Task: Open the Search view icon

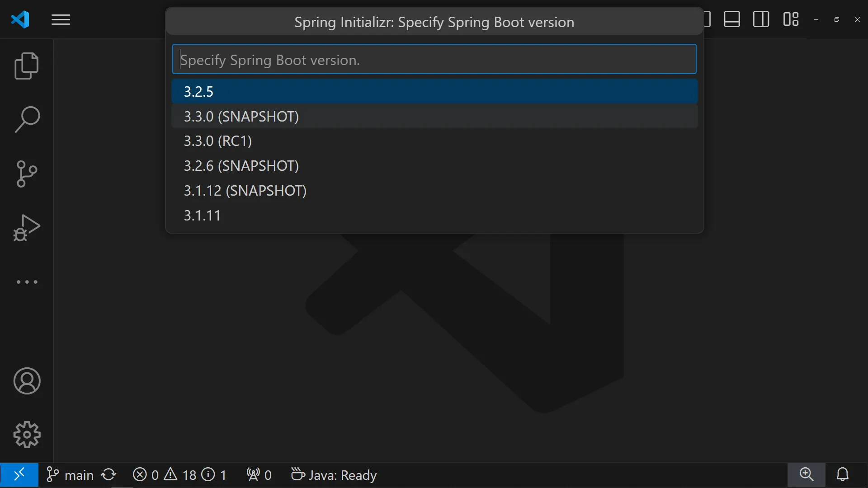Action: [x=27, y=120]
